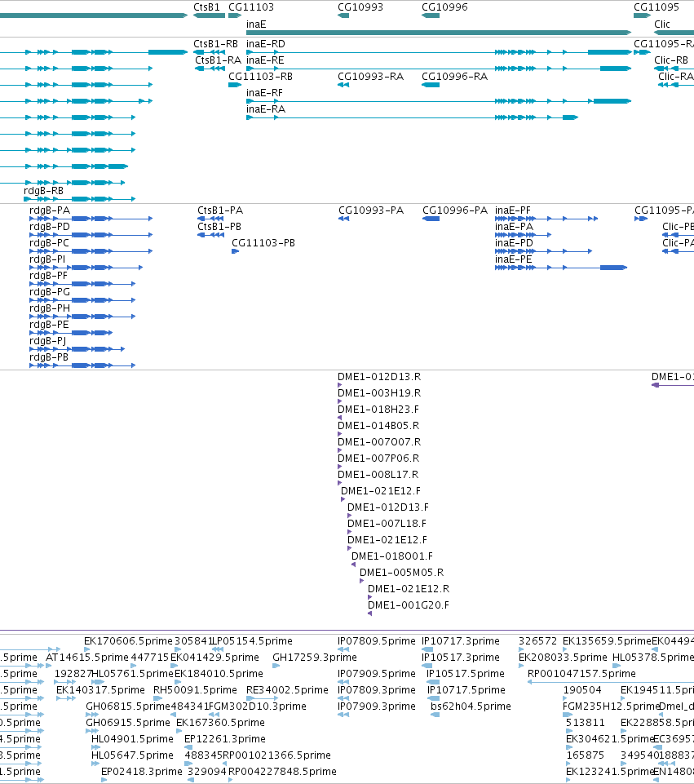Select EST EP12261.3prime
Viewport: 694px width, 784px height.
click(188, 747)
